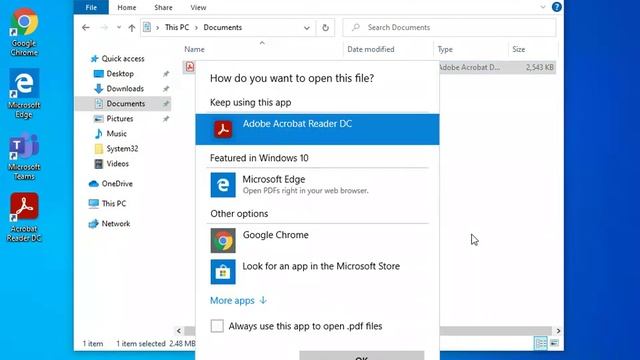Click the Google Chrome icon in Other options
Image resolution: width=640 pixels, height=360 pixels.
coord(223,240)
